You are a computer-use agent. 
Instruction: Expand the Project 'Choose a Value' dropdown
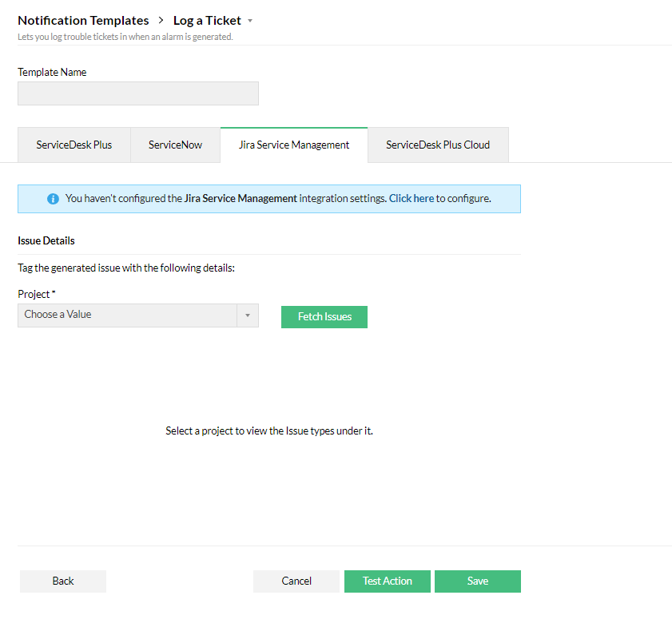(138, 315)
